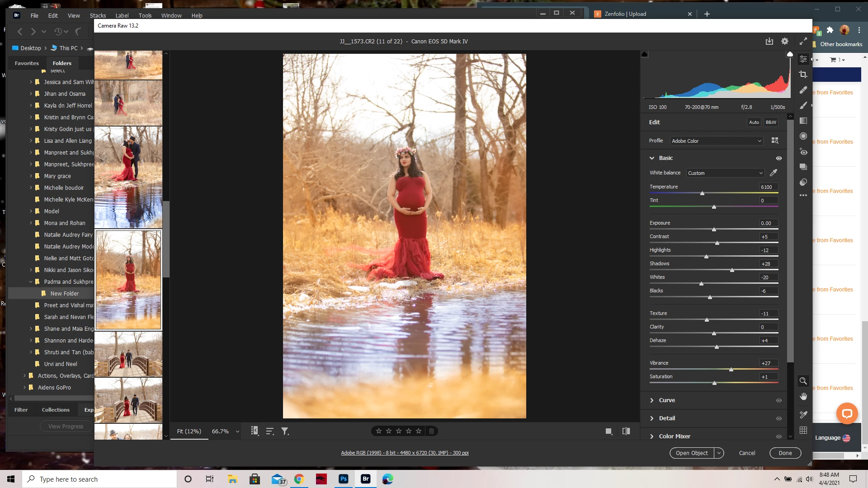Pick the White Balance eyedropper
This screenshot has width=868, height=488.
(x=774, y=173)
